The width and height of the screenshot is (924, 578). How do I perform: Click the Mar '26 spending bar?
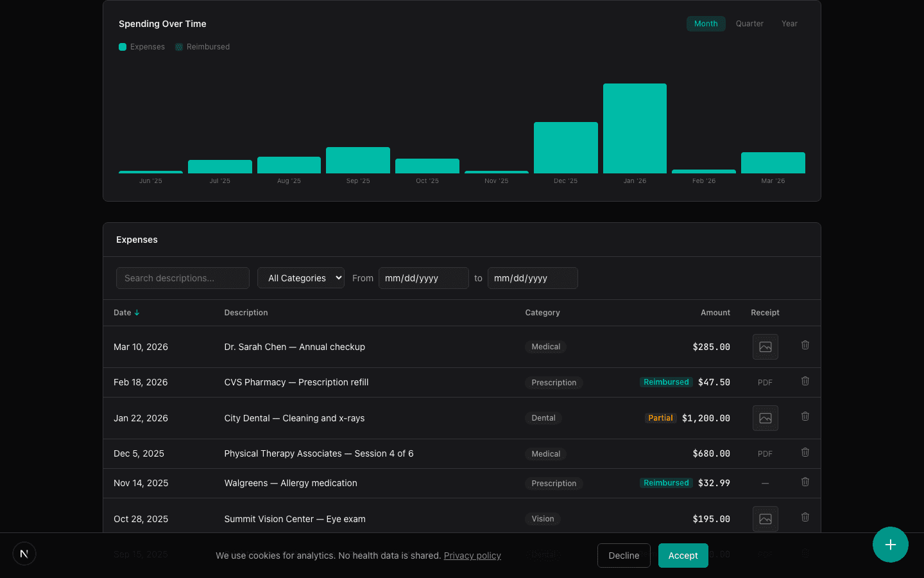773,163
